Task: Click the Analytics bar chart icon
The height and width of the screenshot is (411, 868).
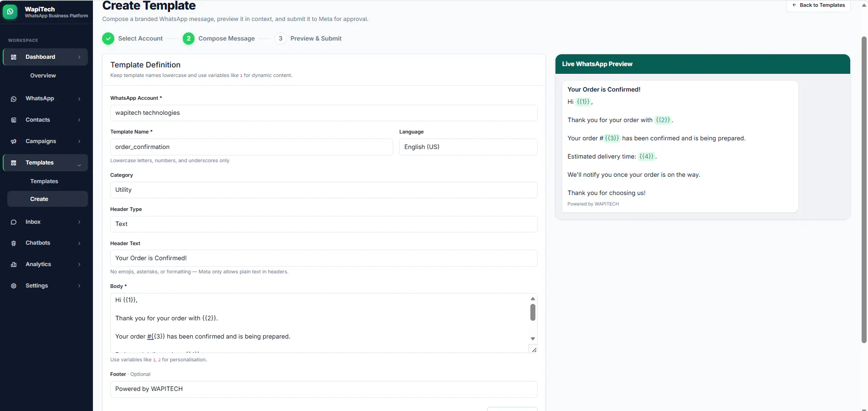Action: (x=14, y=265)
